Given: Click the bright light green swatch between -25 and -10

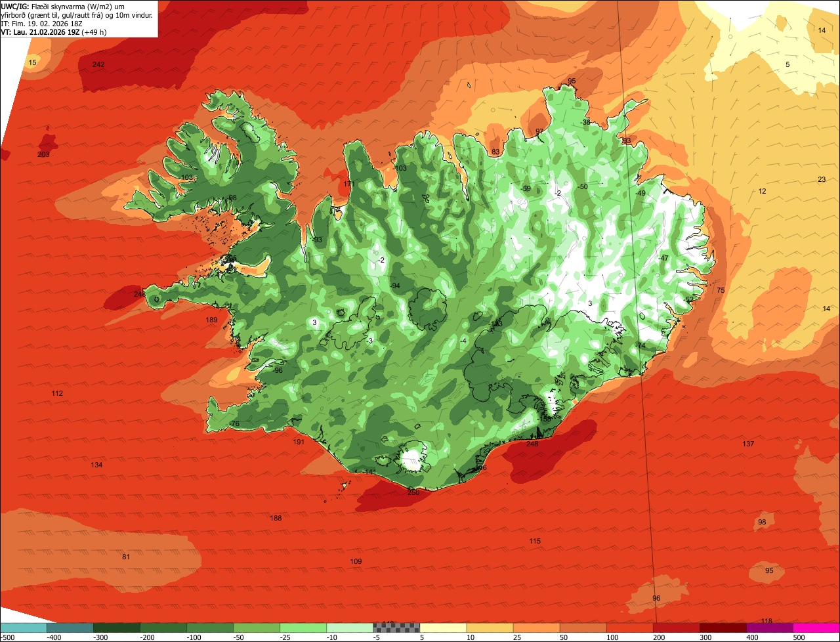Looking at the screenshot, I should pyautogui.click(x=303, y=628).
